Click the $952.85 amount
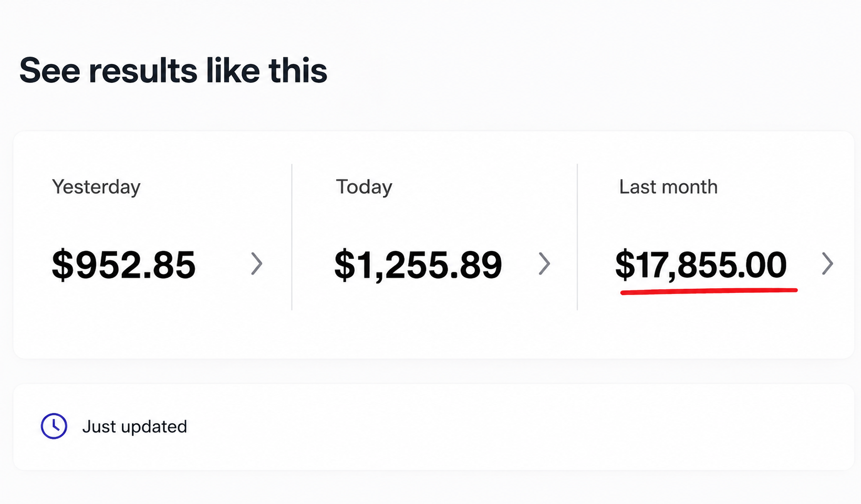The width and height of the screenshot is (861, 504). [123, 265]
